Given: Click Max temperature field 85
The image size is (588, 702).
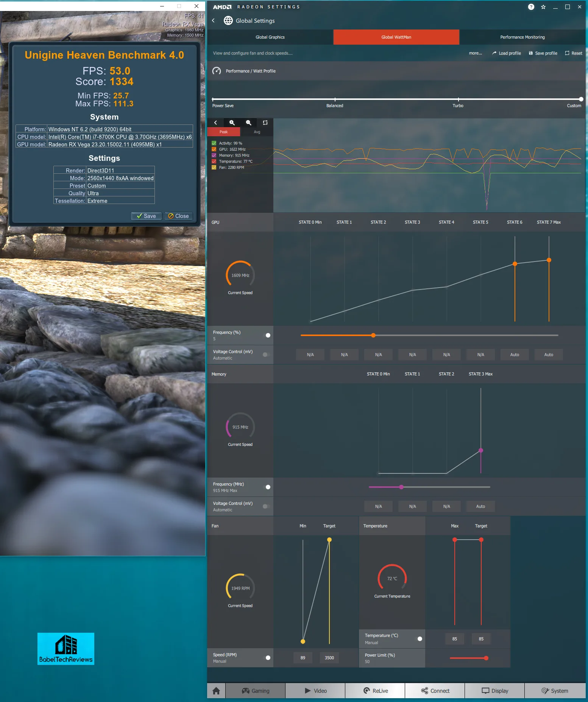Looking at the screenshot, I should tap(455, 639).
